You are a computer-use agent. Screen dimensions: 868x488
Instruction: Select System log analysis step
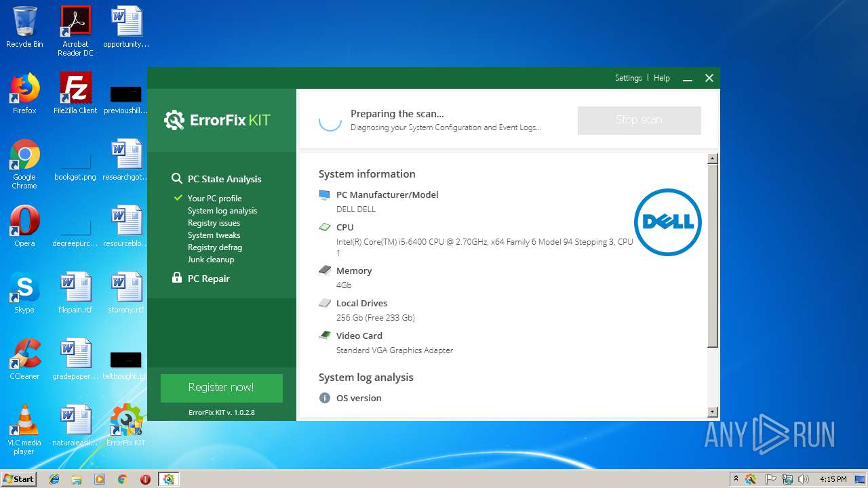click(222, 211)
